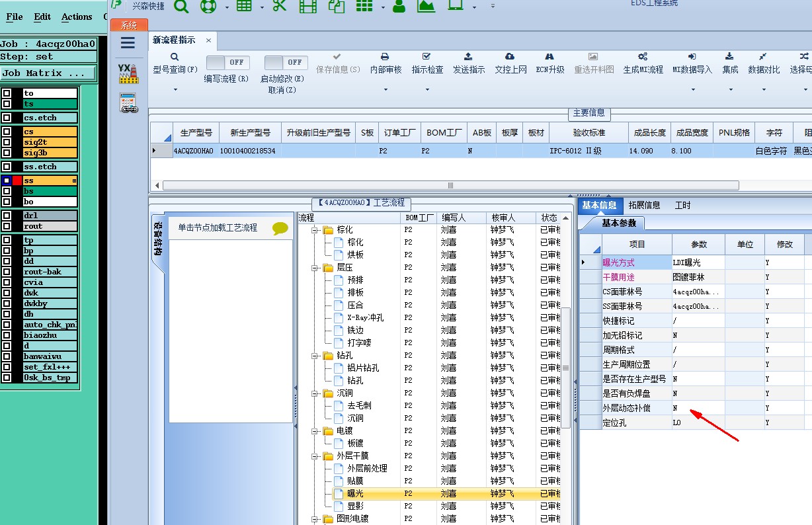Click the YX factory icon in sidebar

(128, 73)
